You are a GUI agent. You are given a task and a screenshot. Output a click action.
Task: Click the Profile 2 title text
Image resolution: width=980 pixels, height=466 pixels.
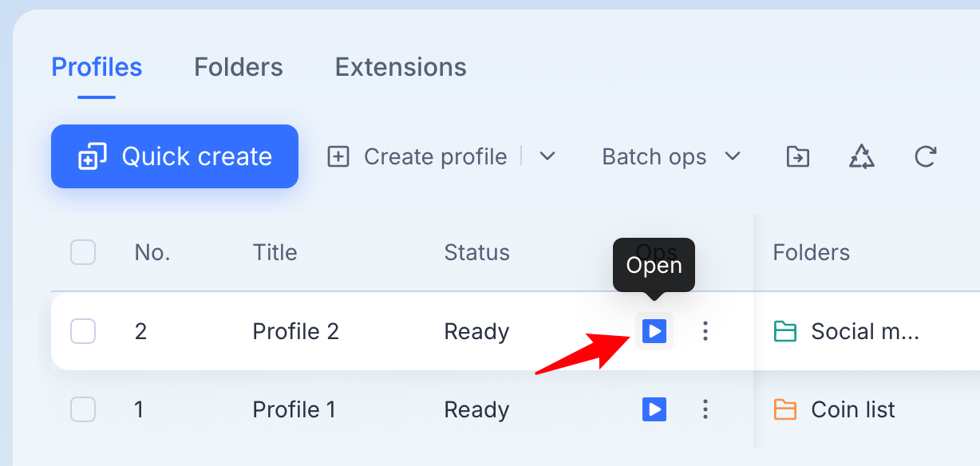(x=296, y=331)
